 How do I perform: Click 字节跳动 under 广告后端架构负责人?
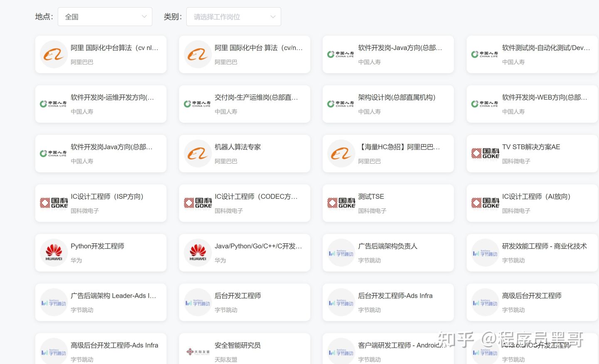pyautogui.click(x=369, y=260)
